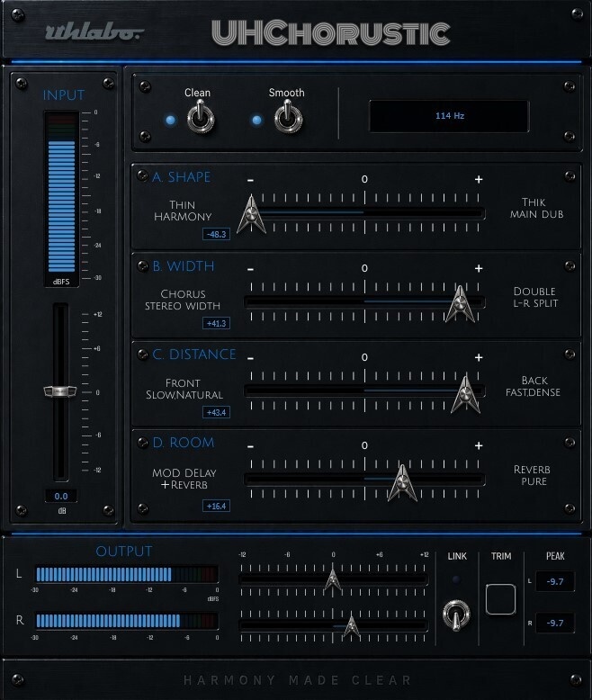Viewport: 592px width, 700px height.
Task: Click the C. DISTANCE section title
Action: [x=194, y=354]
